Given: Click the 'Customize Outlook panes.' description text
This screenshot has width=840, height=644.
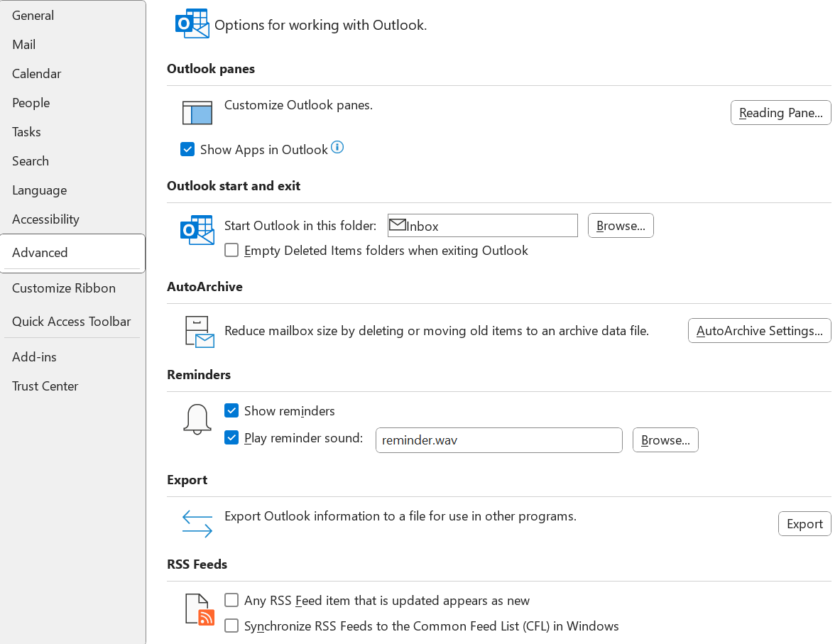Looking at the screenshot, I should [x=298, y=105].
